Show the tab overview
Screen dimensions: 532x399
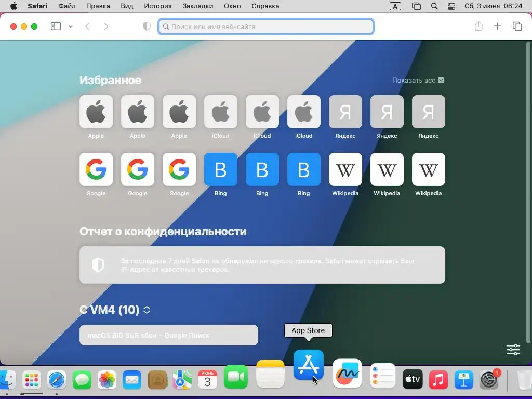pyautogui.click(x=517, y=26)
